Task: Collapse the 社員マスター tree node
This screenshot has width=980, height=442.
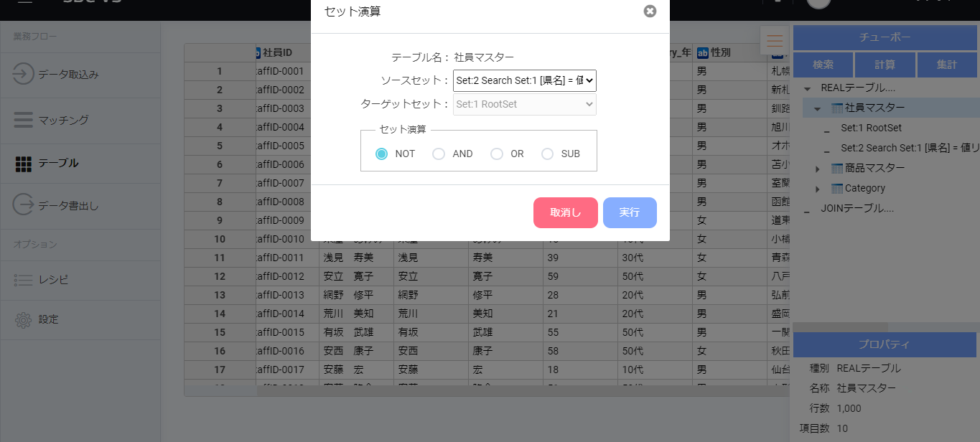Action: click(x=817, y=108)
